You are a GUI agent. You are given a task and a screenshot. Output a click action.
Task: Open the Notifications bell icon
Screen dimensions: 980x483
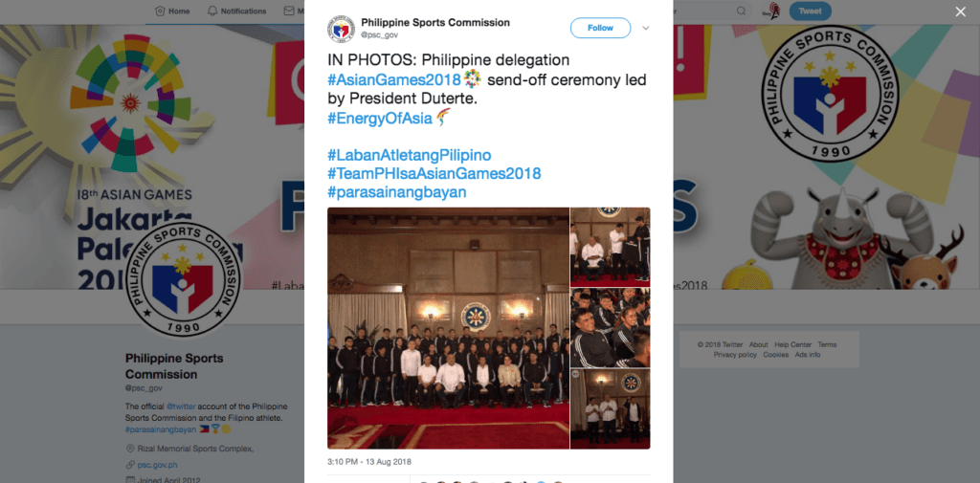[x=212, y=11]
